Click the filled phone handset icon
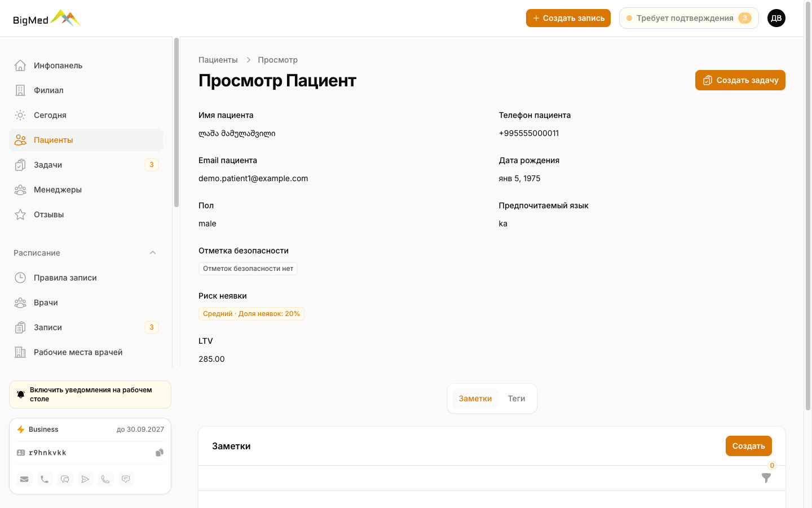 click(45, 479)
